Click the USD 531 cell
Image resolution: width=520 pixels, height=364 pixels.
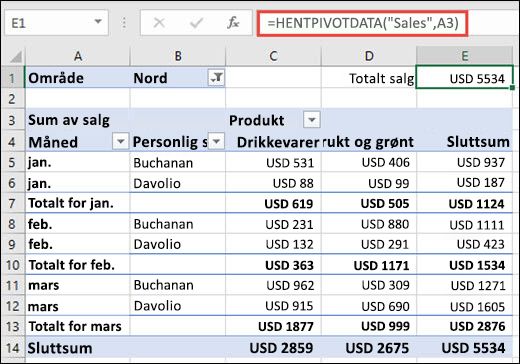tap(273, 163)
